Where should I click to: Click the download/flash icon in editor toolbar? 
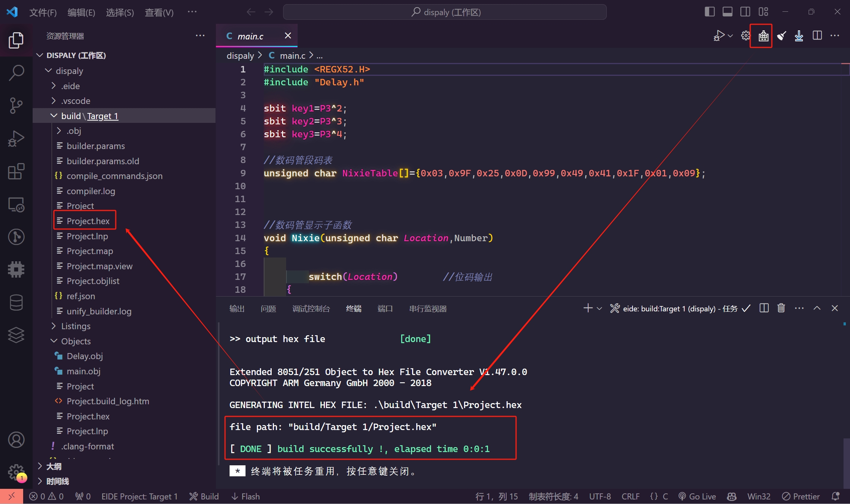coord(799,36)
